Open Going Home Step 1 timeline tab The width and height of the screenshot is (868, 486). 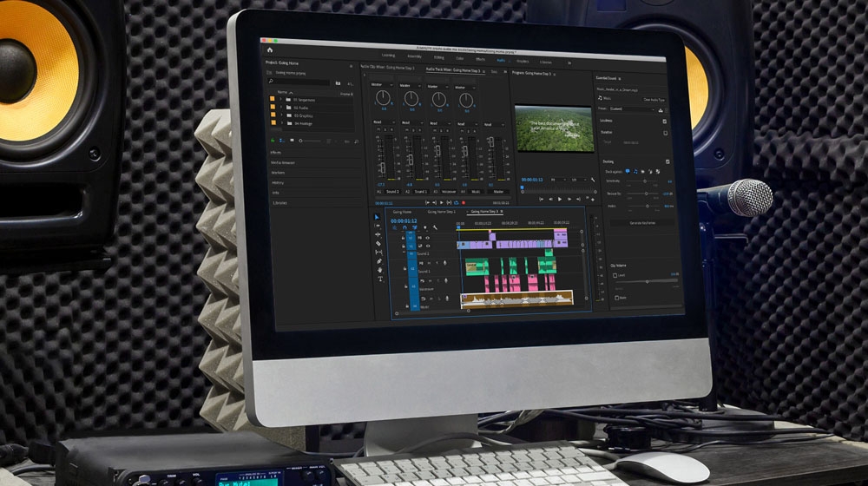point(441,212)
